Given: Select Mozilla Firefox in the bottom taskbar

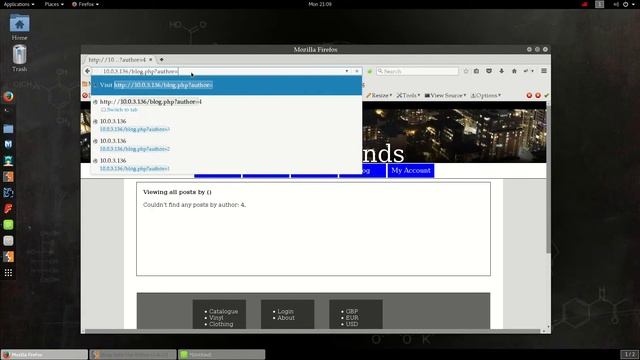Looking at the screenshot, I should click(x=44, y=354).
